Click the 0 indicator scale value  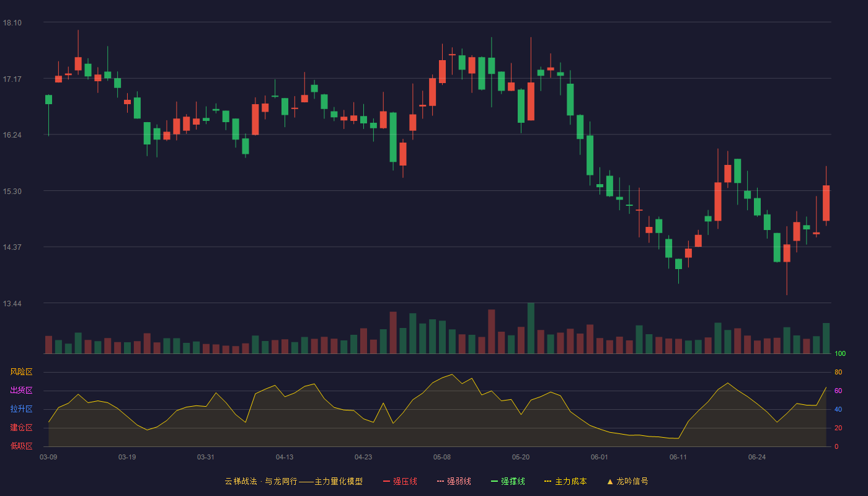pos(836,446)
